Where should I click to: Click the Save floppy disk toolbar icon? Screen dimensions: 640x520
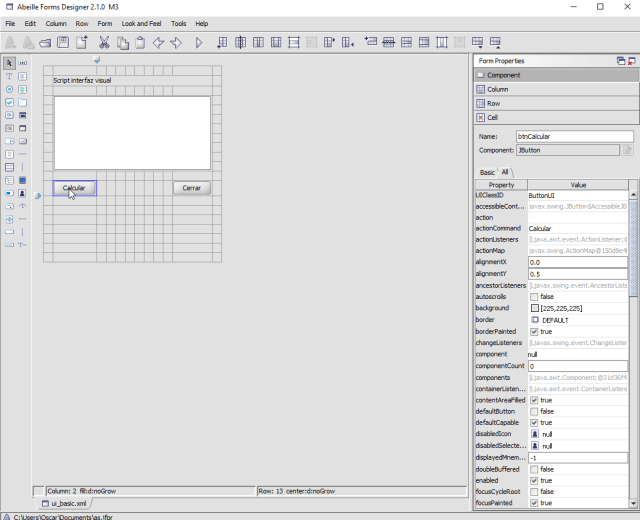(63, 42)
